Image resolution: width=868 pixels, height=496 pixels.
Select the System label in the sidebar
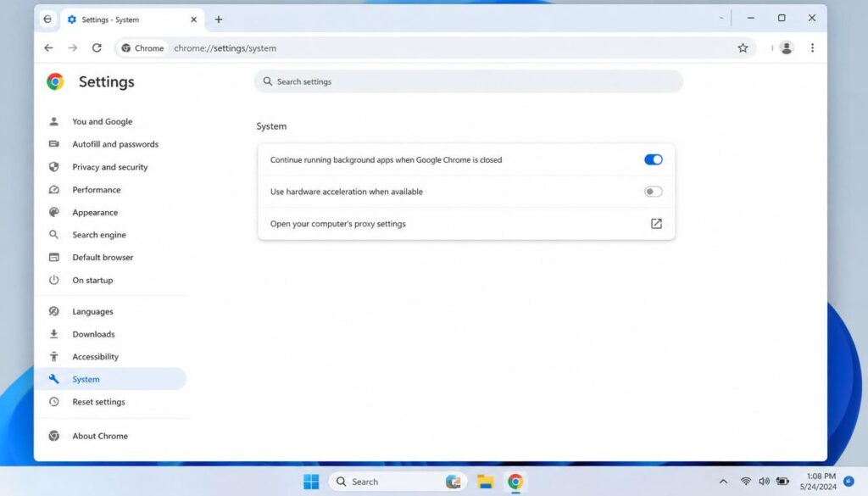click(86, 379)
